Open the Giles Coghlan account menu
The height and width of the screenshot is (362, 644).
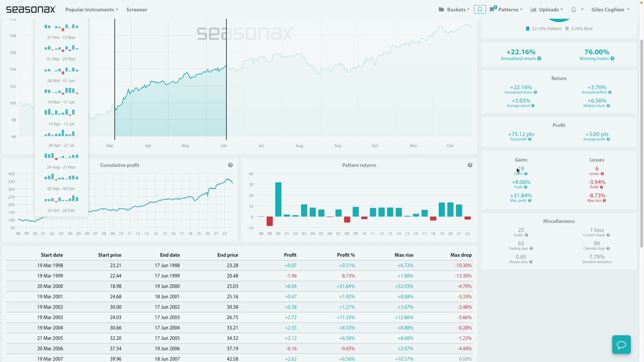(x=610, y=10)
